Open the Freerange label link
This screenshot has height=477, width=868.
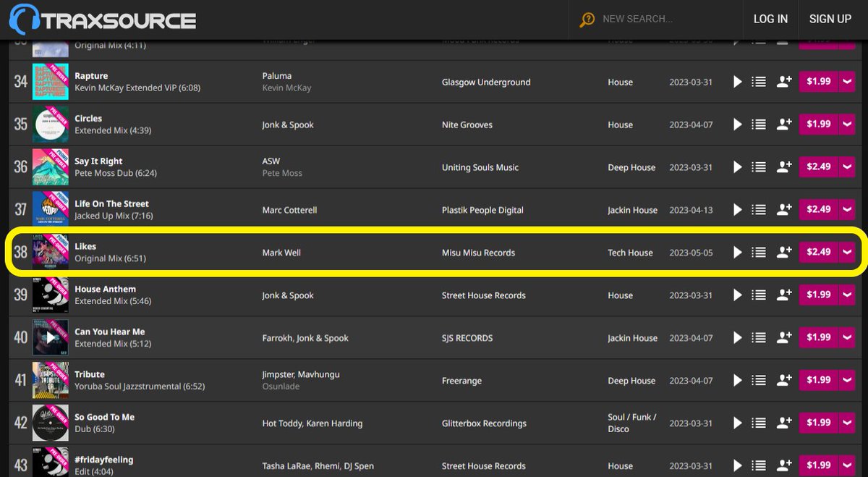(461, 381)
